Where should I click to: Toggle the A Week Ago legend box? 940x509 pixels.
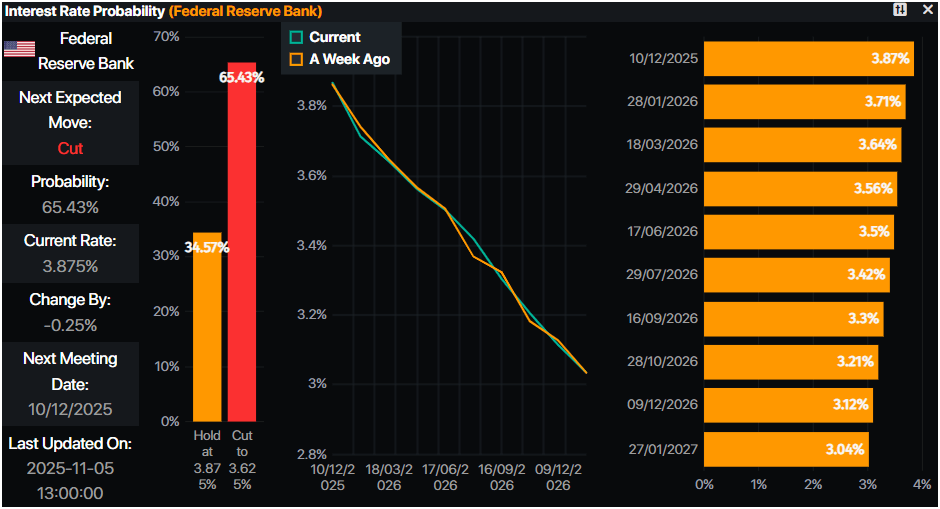[296, 59]
